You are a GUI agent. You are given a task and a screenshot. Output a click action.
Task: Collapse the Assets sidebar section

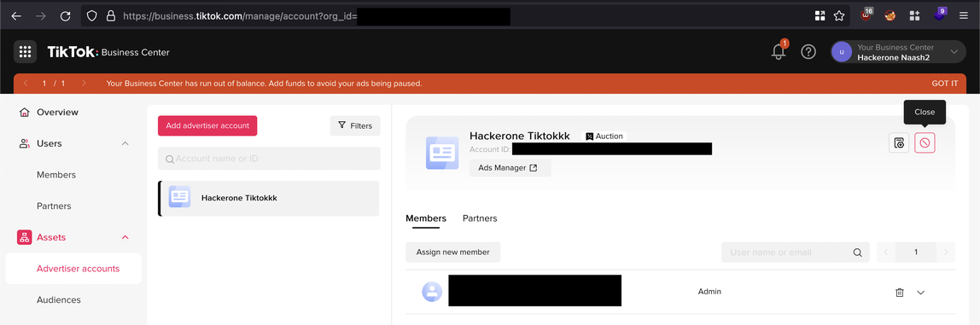tap(125, 237)
